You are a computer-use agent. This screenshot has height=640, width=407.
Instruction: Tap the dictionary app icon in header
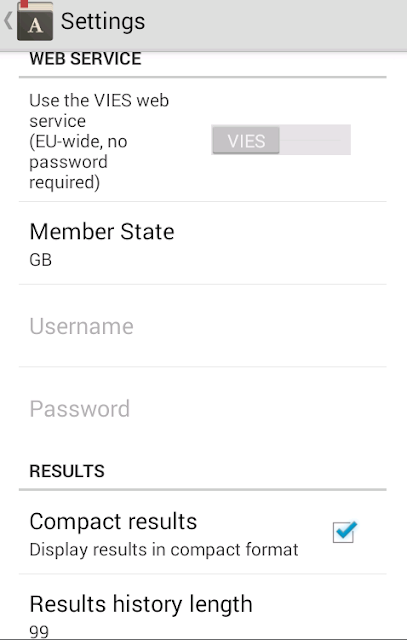35,21
